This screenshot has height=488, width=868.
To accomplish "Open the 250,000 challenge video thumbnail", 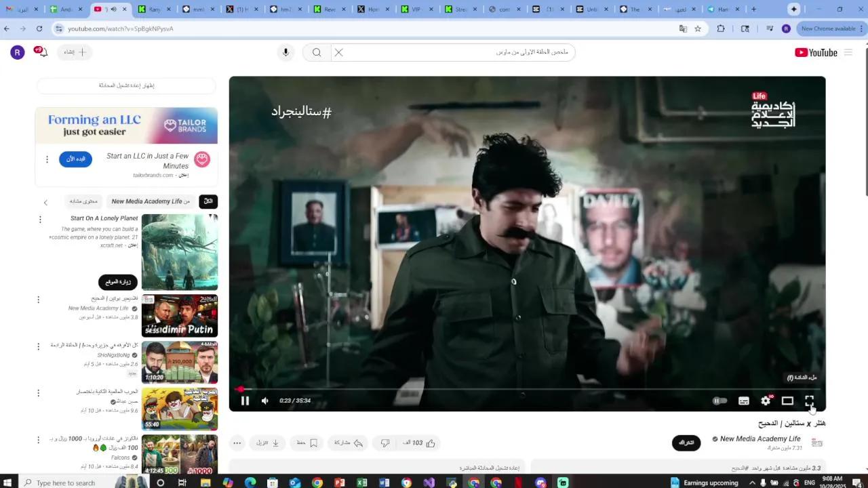I will pyautogui.click(x=180, y=362).
